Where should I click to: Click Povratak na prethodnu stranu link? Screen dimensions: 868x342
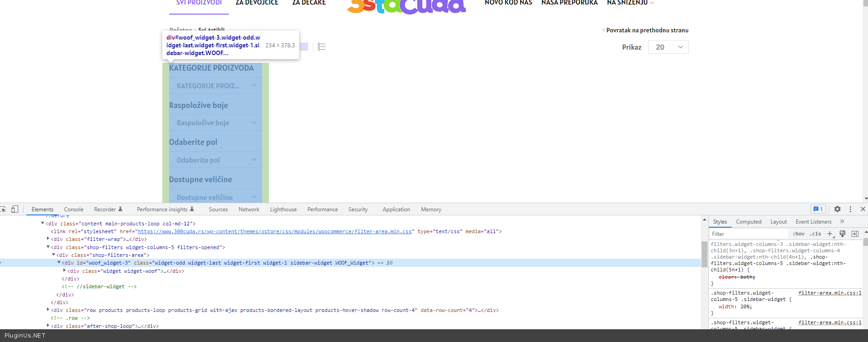coord(647,30)
